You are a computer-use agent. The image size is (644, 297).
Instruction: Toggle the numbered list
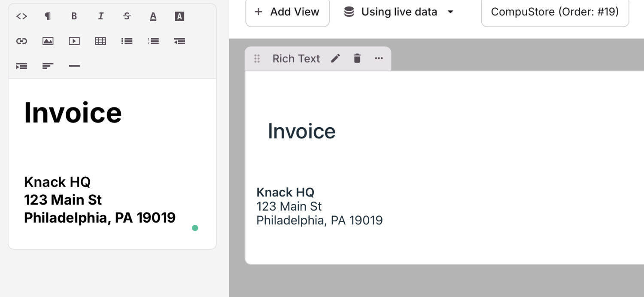pyautogui.click(x=153, y=41)
